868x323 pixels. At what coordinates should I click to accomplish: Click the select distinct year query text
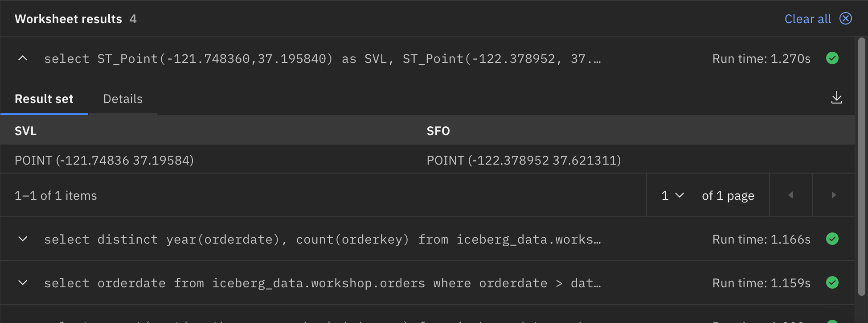(322, 240)
